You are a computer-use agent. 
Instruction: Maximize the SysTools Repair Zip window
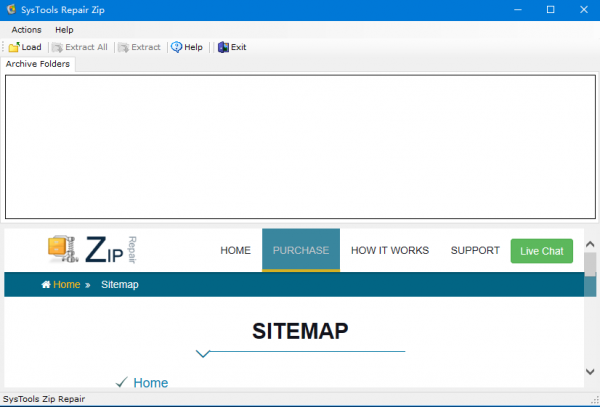tap(551, 10)
